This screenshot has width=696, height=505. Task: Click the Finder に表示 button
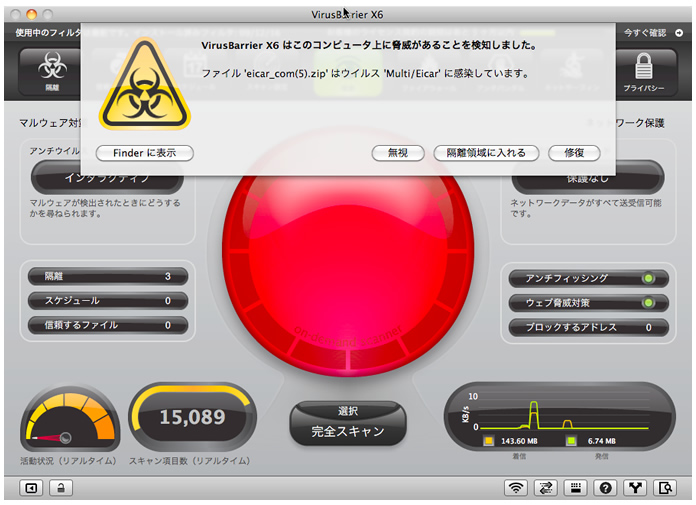(x=145, y=153)
